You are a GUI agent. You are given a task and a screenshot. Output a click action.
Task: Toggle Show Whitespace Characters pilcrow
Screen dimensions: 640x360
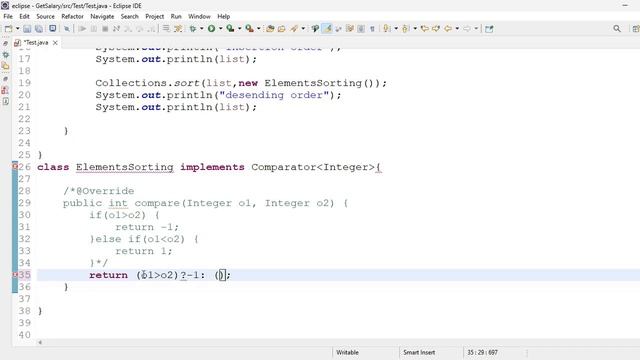click(372, 29)
